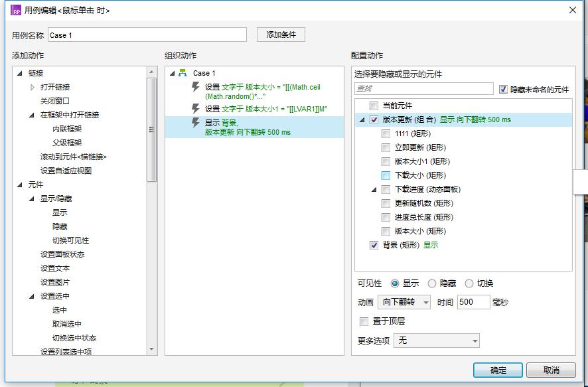The image size is (588, 387).
Task: Select 取消选中 action
Action: [67, 324]
